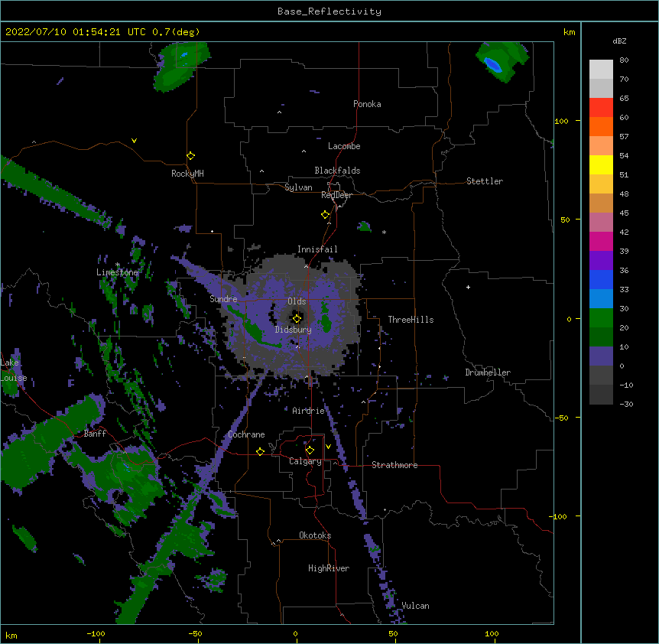Click the magenta 39-42 dBZ legend swatch

(x=601, y=242)
